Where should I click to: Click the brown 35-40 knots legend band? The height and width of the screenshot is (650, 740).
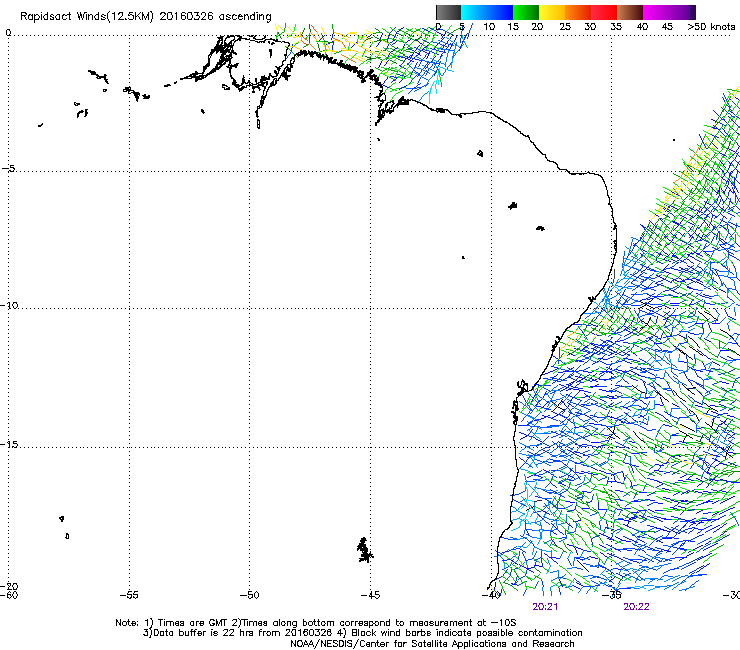630,12
